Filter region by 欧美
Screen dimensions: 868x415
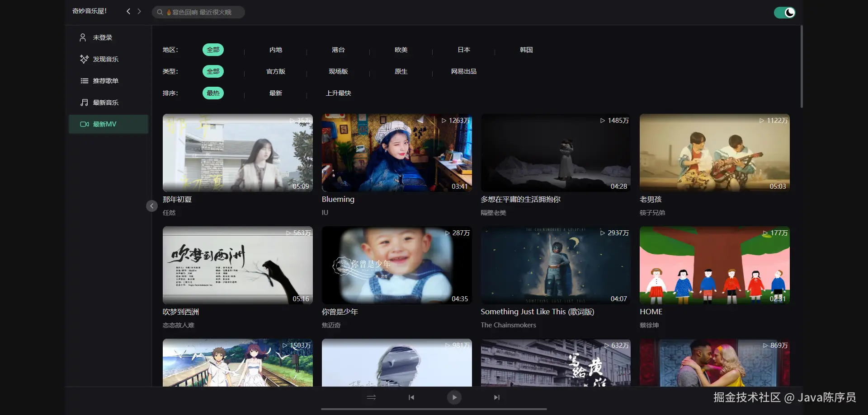coord(401,50)
